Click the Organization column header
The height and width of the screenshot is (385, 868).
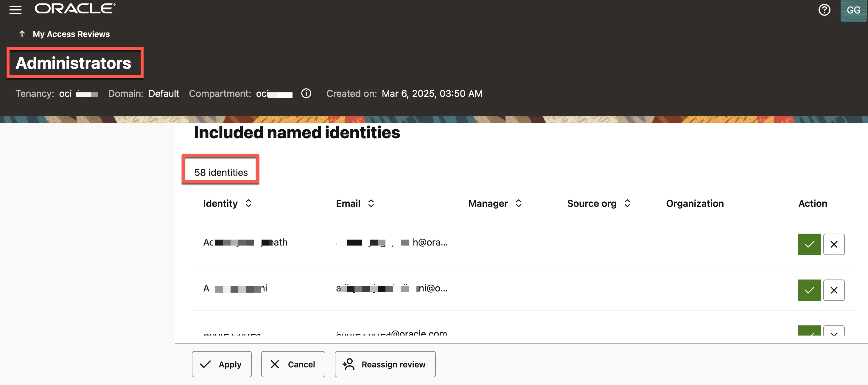(694, 203)
